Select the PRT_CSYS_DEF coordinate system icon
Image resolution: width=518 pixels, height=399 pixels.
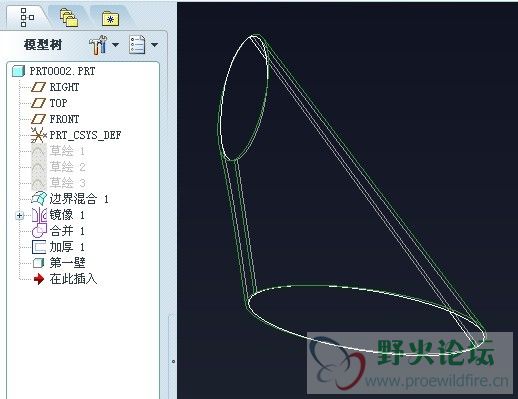(x=39, y=135)
